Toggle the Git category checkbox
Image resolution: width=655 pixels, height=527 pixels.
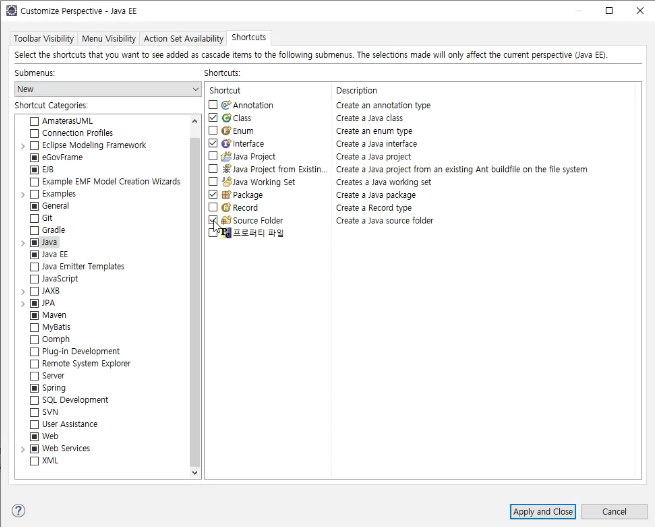pos(35,218)
